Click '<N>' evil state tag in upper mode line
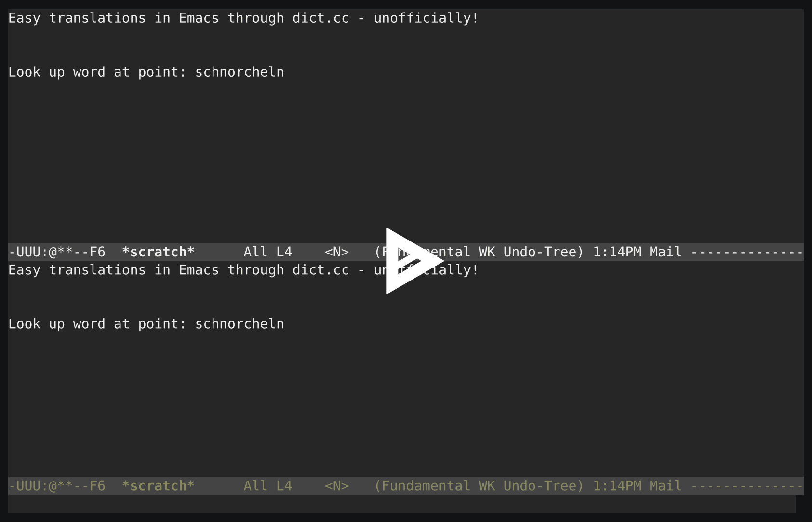This screenshot has width=812, height=522. tap(337, 252)
